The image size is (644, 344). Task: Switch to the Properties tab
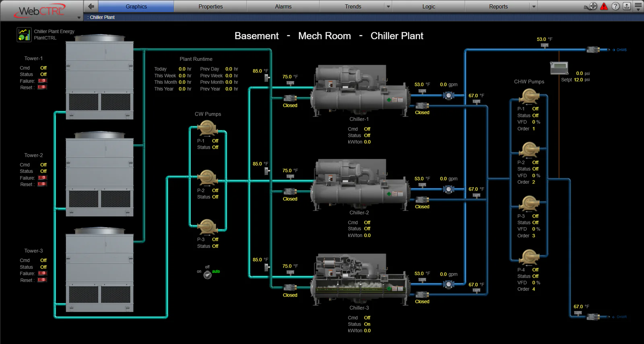tap(211, 6)
